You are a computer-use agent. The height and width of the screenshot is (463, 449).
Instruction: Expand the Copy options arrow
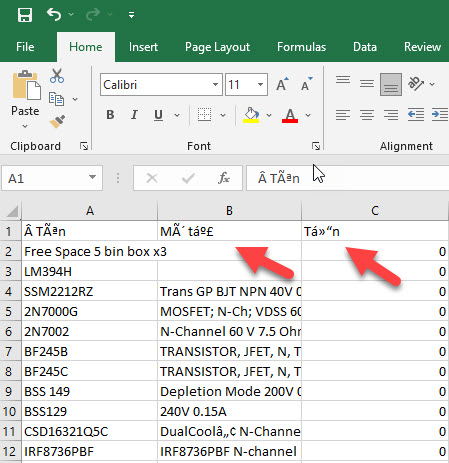75,99
